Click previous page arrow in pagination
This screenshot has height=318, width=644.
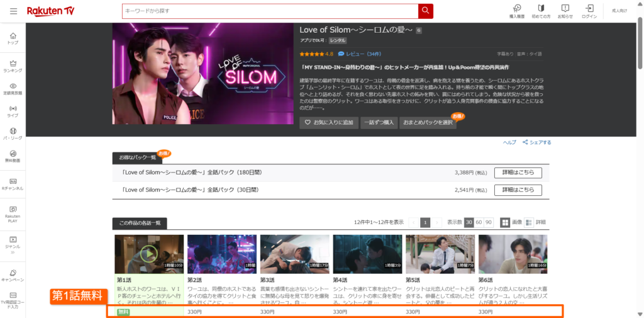tap(414, 222)
